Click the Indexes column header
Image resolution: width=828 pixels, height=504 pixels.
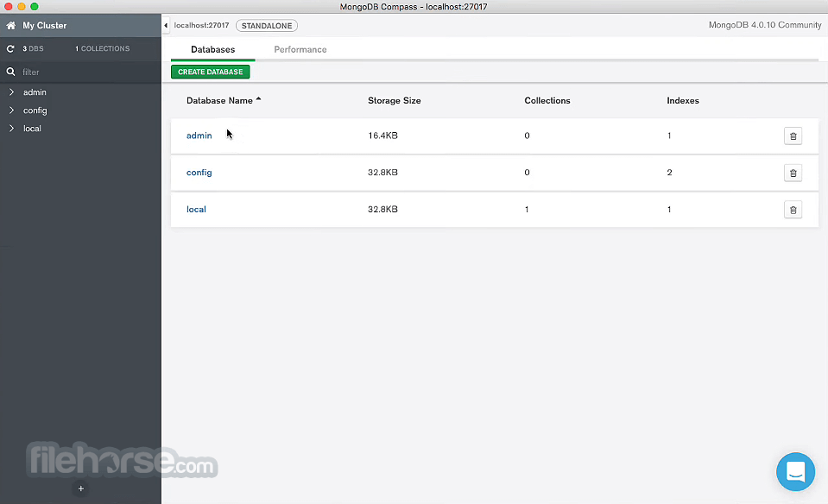[x=683, y=101]
